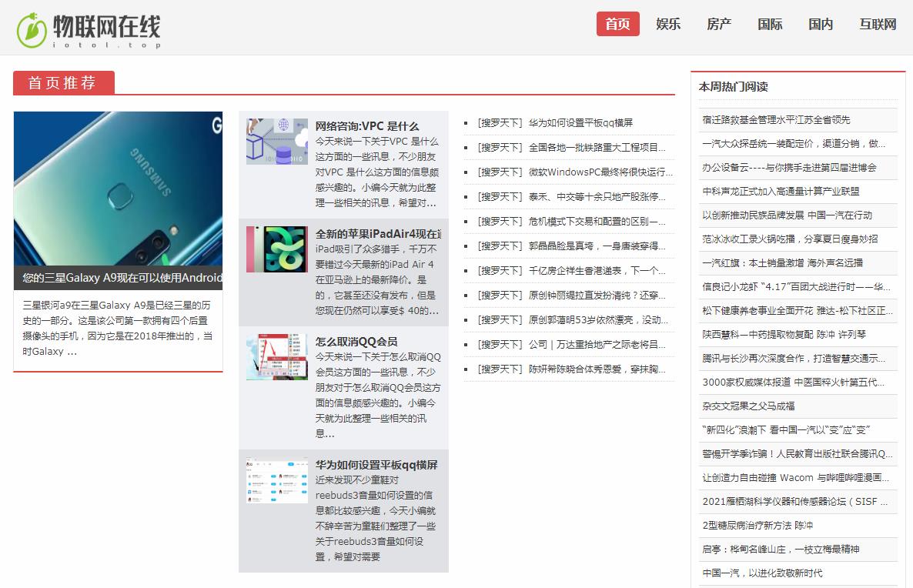The height and width of the screenshot is (588, 913).
Task: Click the 怎么取消QQ会员 article thumbnail
Action: pos(277,357)
